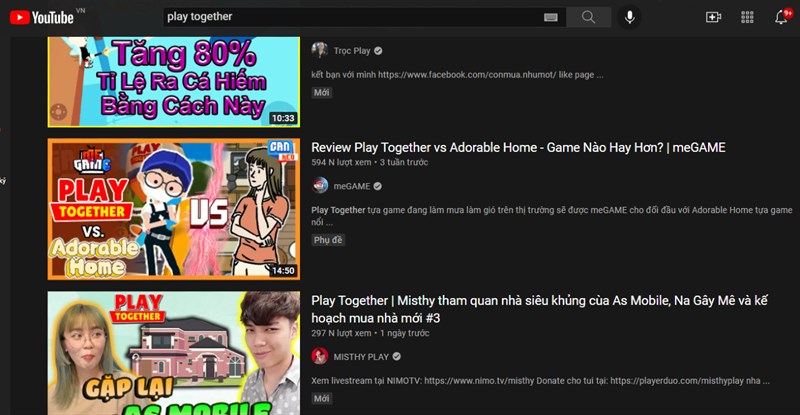Viewport: 800px width, 415px height.
Task: Click the Misthy description mentioning NIMOTV
Action: click(540, 381)
